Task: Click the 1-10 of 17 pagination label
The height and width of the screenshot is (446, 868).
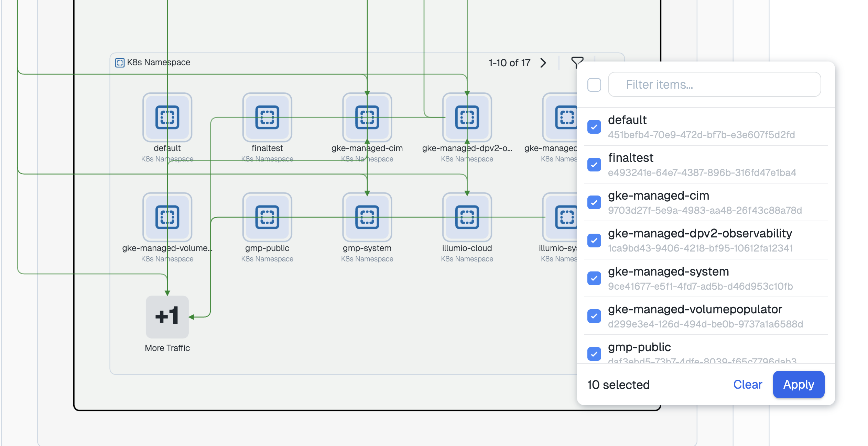Action: tap(509, 63)
